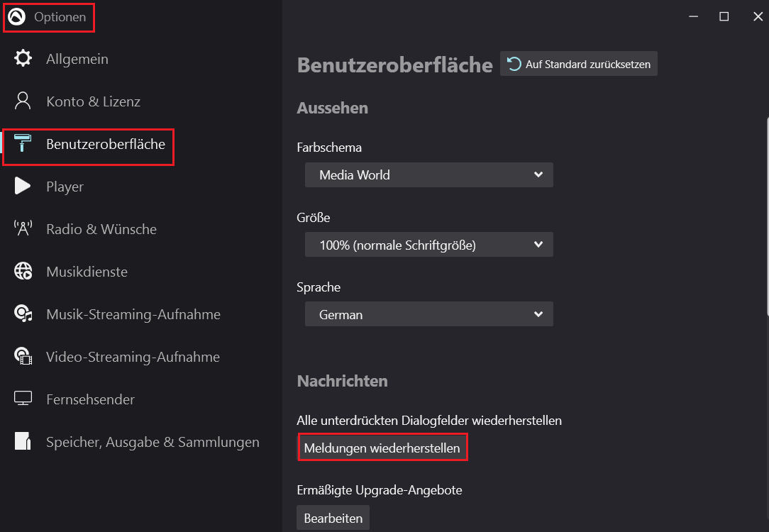The image size is (769, 532).
Task: Click the reset arrow icon beside Auf Standard
Action: [514, 64]
